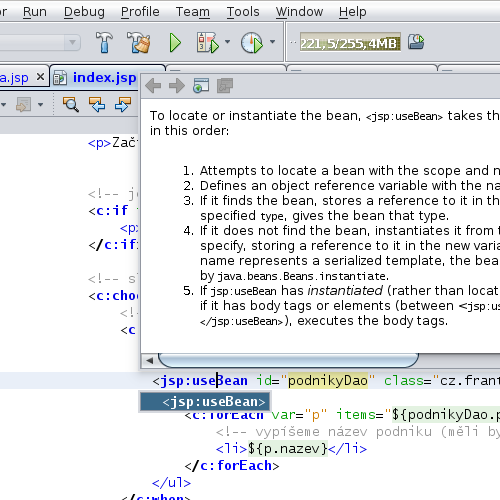Close the tab ending in a.jsp
500x500 pixels.
pos(40,77)
